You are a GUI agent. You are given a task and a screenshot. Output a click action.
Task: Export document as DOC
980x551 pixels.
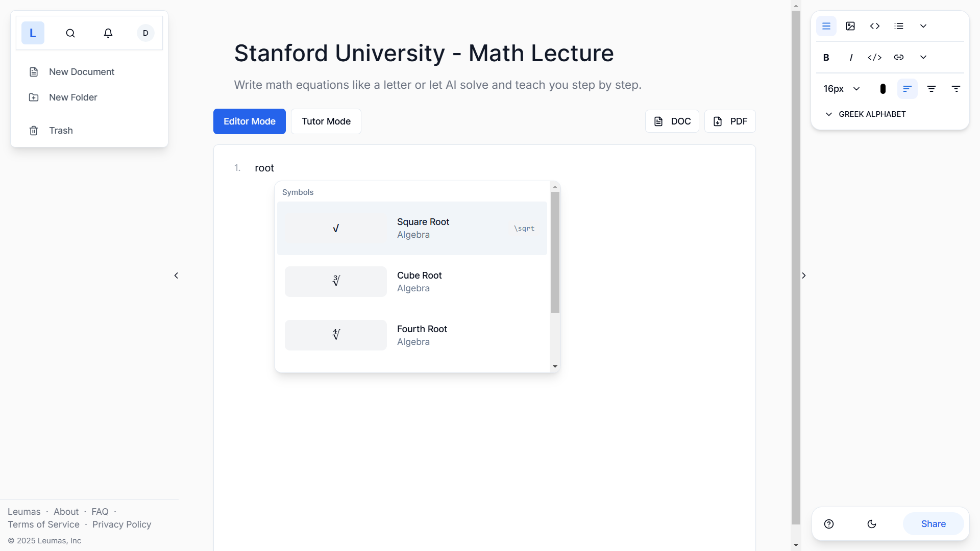[x=672, y=121]
